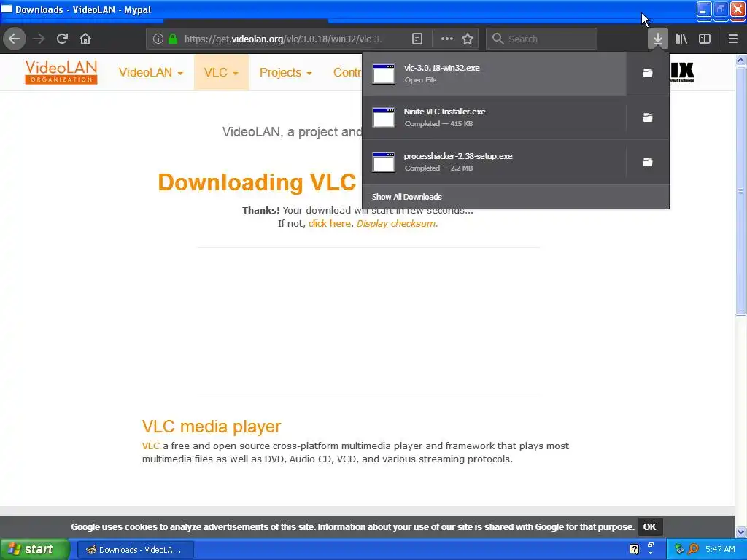Open containing folder for vlc-3.0.18-win32.exe
Viewport: 747px width, 560px height.
click(x=648, y=74)
